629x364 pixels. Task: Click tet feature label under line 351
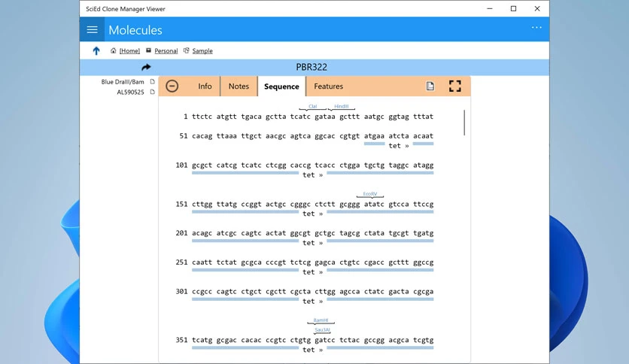click(312, 350)
